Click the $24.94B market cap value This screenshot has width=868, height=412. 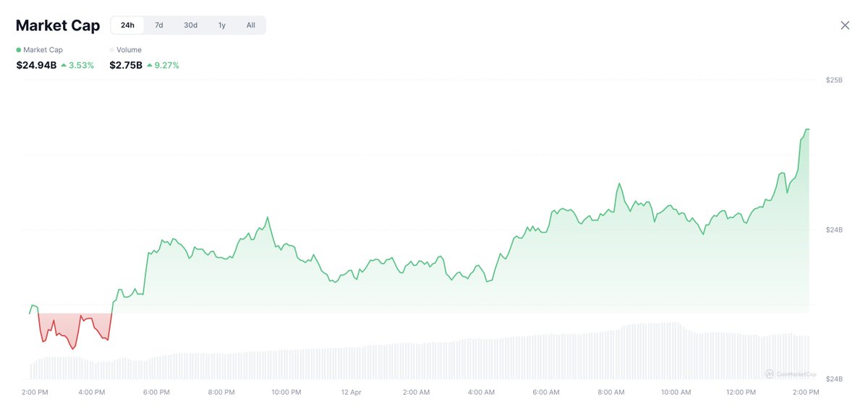(x=36, y=65)
